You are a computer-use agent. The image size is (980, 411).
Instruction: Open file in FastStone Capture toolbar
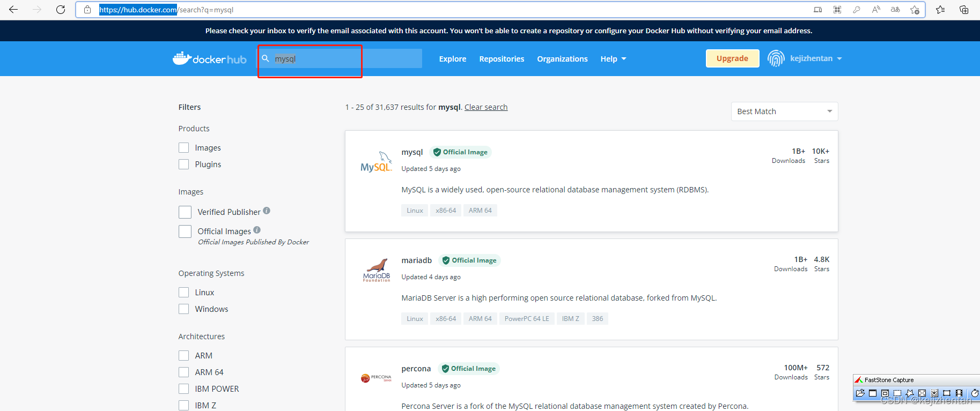point(860,393)
